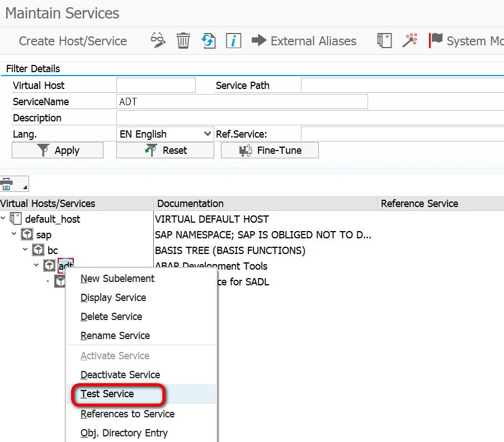Click the wizard magic wand icon

(x=410, y=40)
